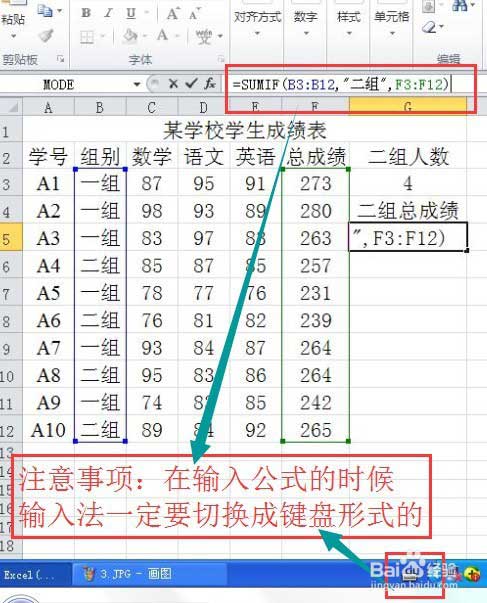487x603 pixels.
Task: Open the Fill Color dropdown arrow
Action: pyautogui.click(x=145, y=37)
